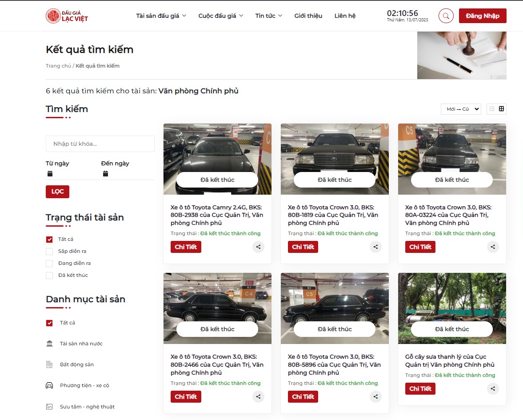The width and height of the screenshot is (523, 420).
Task: Open the Mới → Cũ sort dropdown
Action: point(461,109)
